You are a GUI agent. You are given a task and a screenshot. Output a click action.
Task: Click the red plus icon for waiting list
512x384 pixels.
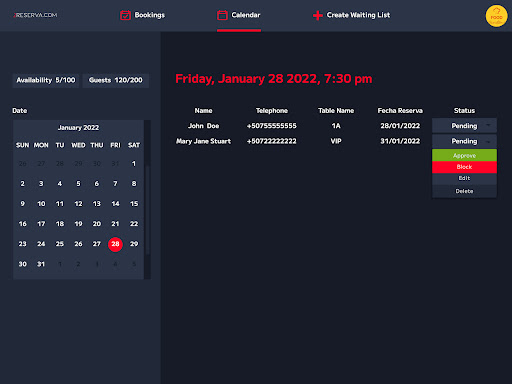pos(318,15)
